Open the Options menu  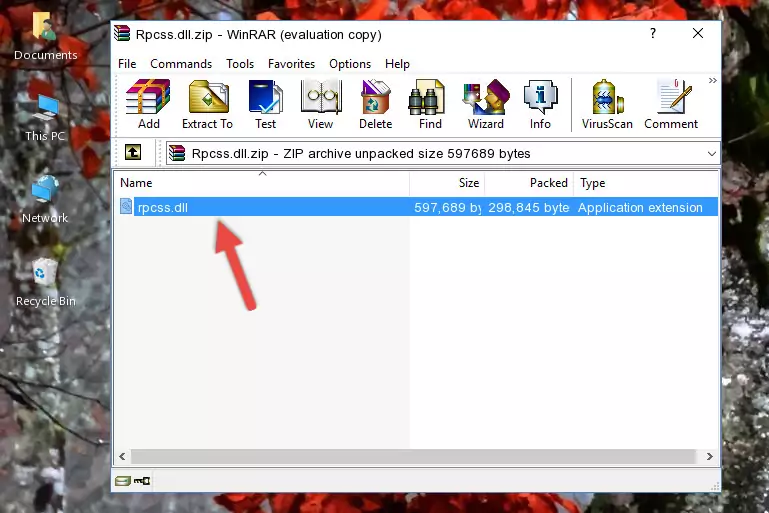click(350, 64)
